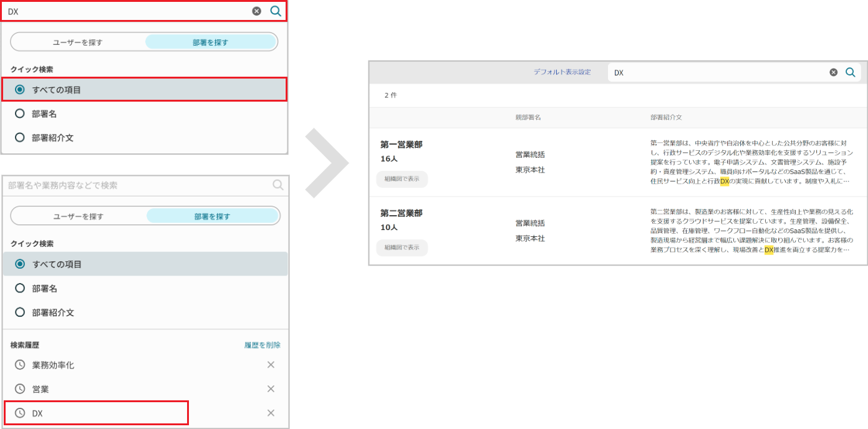Remove the DX entry from search history
The width and height of the screenshot is (868, 429).
coord(271,413)
